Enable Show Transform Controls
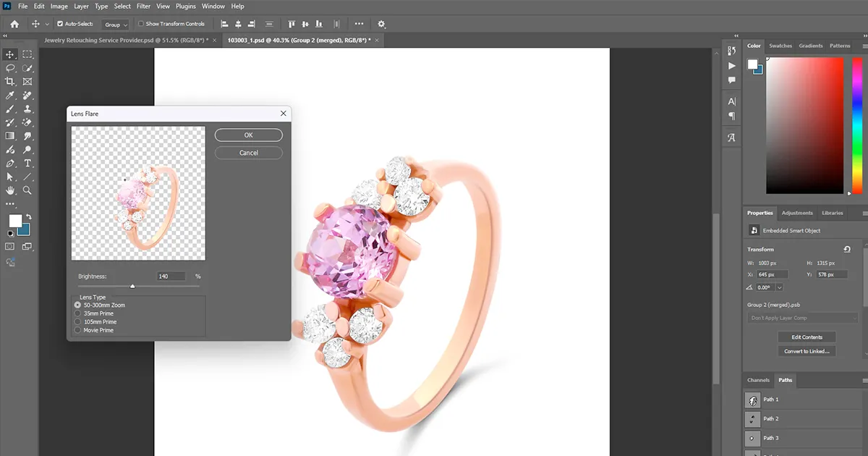The image size is (868, 456). [x=140, y=24]
